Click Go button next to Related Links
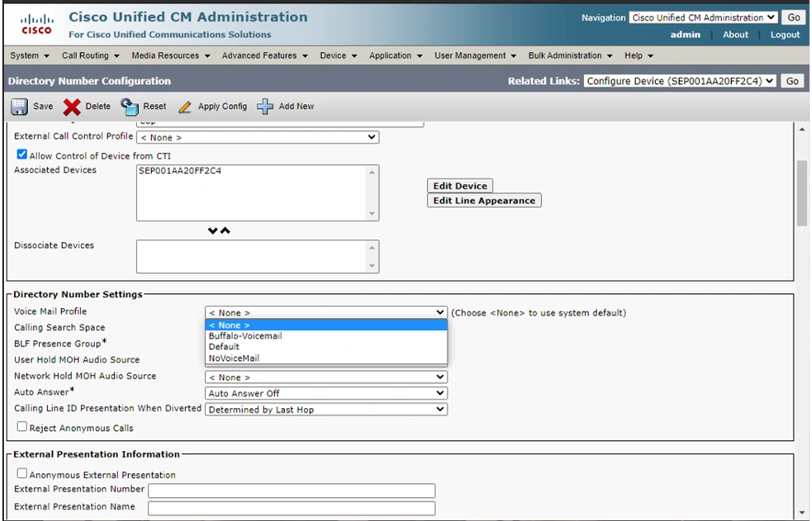Viewport: 812px width, 521px height. 792,81
